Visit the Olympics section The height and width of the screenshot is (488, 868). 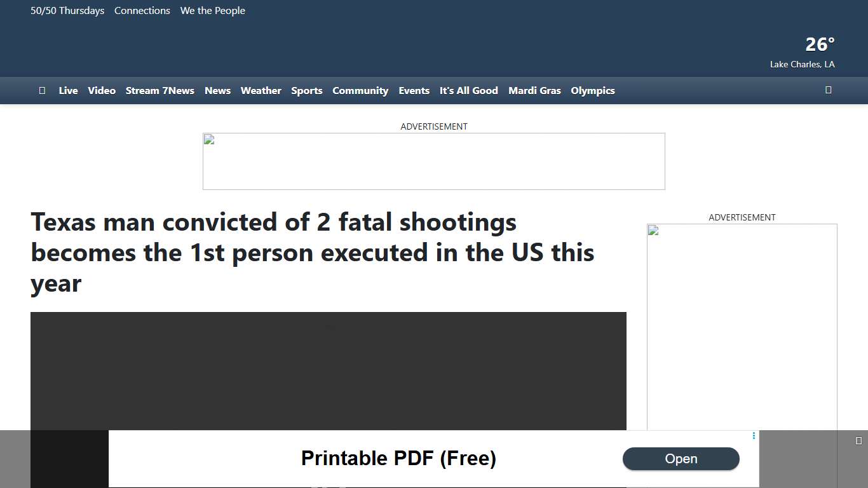593,90
